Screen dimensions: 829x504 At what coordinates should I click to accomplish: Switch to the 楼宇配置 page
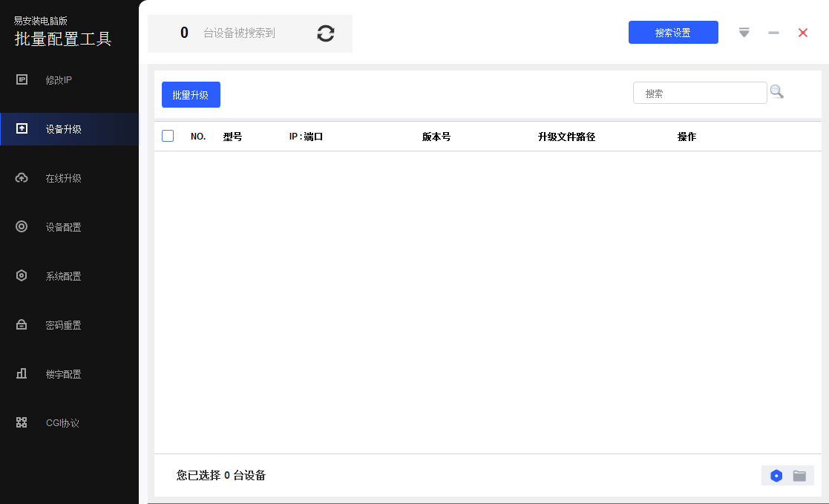tap(62, 374)
